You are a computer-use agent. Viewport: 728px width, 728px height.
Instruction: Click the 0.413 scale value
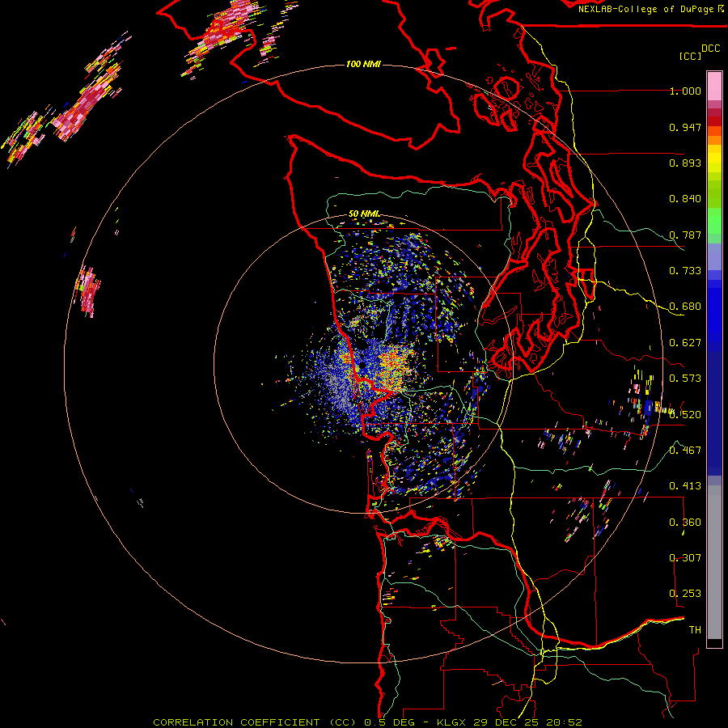pyautogui.click(x=685, y=486)
